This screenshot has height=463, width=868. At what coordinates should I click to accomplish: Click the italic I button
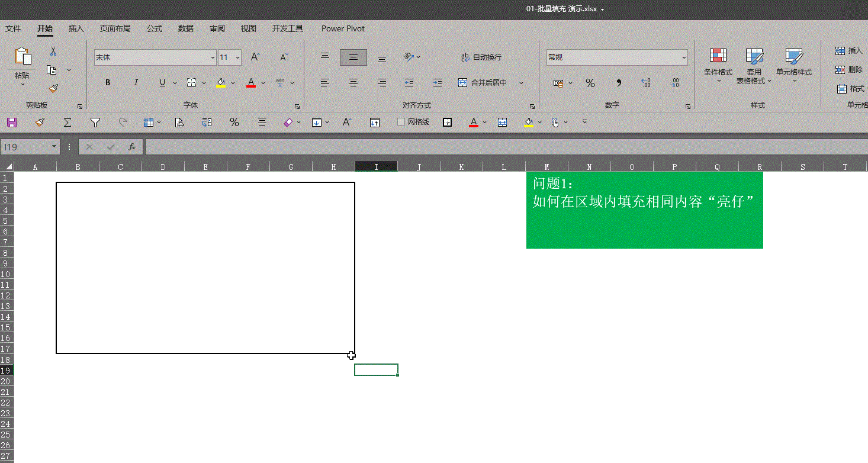136,83
